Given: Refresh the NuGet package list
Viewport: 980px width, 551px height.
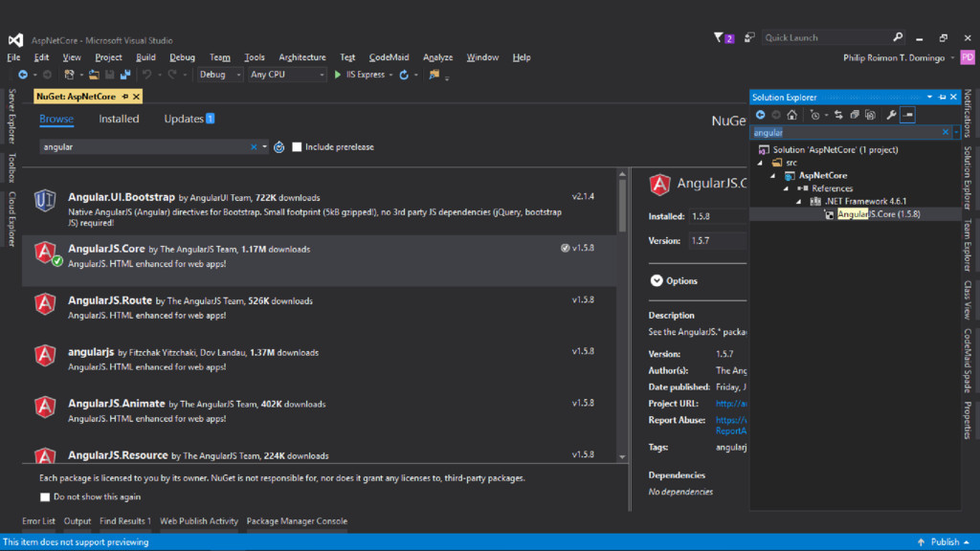Looking at the screenshot, I should 279,146.
